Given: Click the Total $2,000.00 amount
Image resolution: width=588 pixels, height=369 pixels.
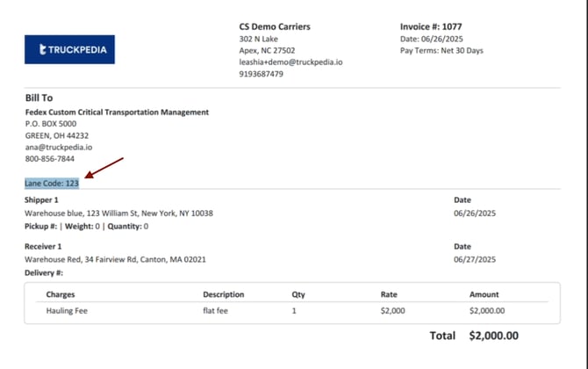Looking at the screenshot, I should click(x=493, y=336).
